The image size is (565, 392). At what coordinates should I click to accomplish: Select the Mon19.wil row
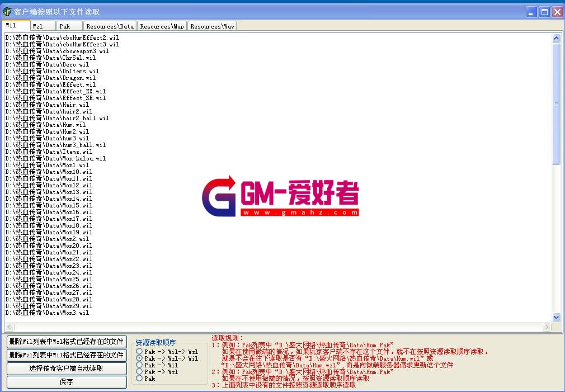(x=49, y=233)
